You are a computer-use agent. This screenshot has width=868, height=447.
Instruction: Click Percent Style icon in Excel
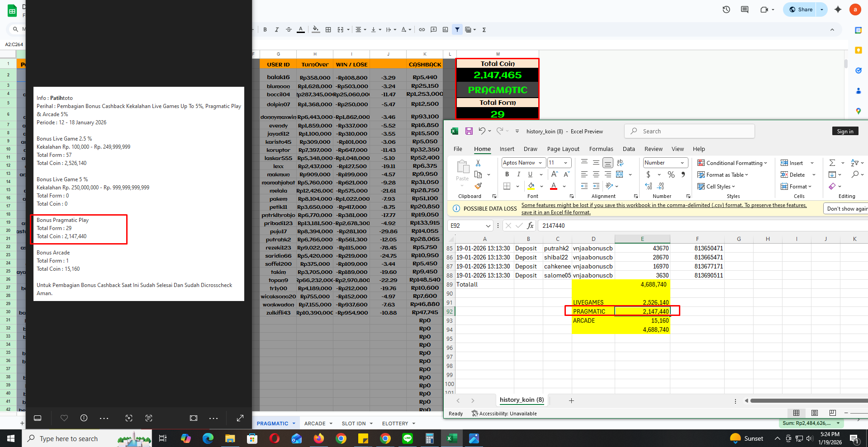[671, 174]
